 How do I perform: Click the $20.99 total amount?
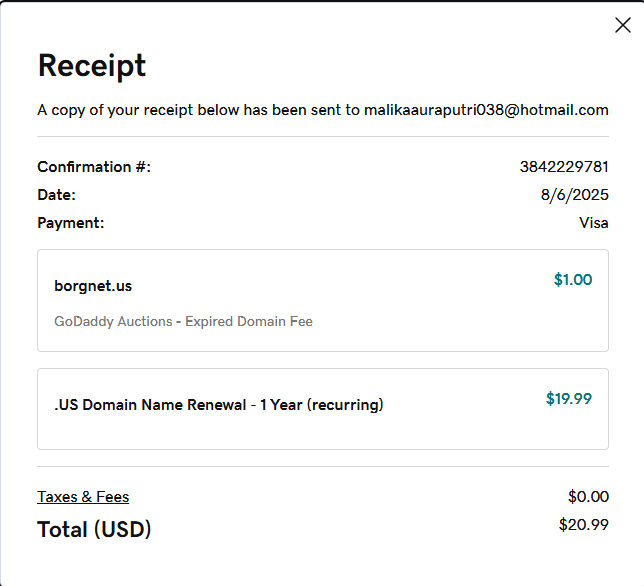click(583, 524)
